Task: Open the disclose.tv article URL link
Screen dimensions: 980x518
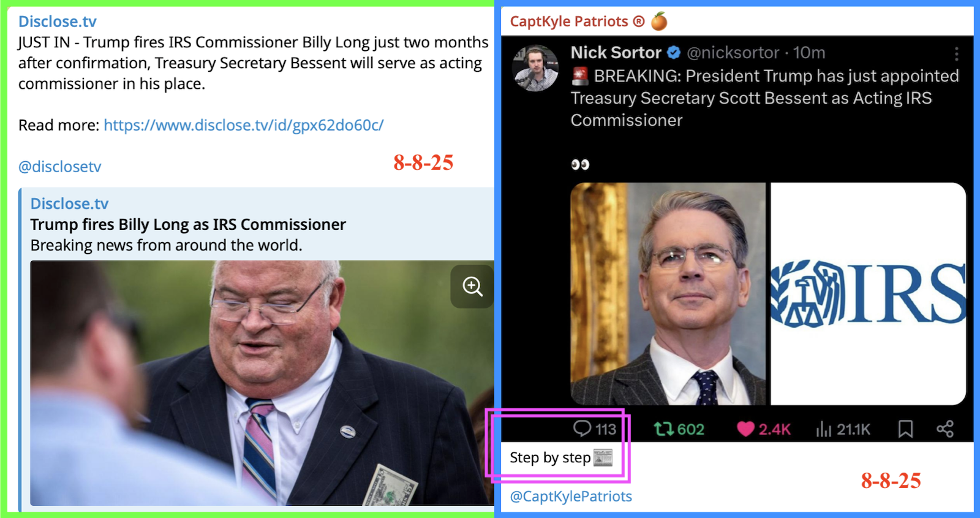Action: [244, 125]
